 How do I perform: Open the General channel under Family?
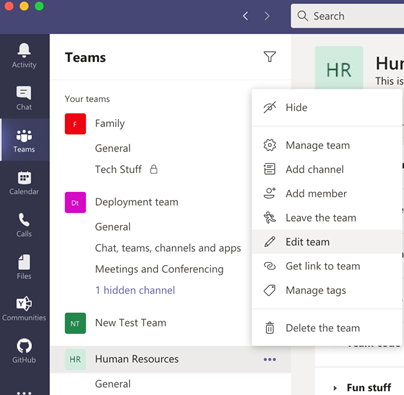[113, 148]
